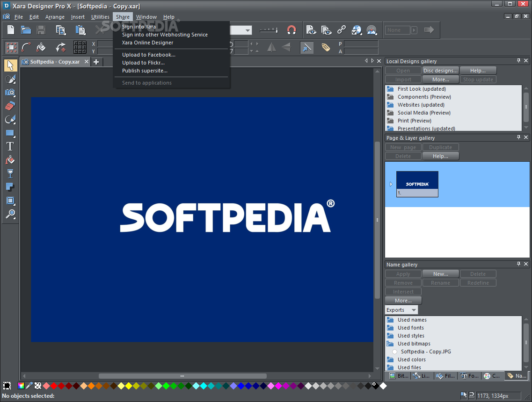Click the horizontal canvas scrollbar thumb
Viewport: 532px width, 402px height.
[x=182, y=376]
